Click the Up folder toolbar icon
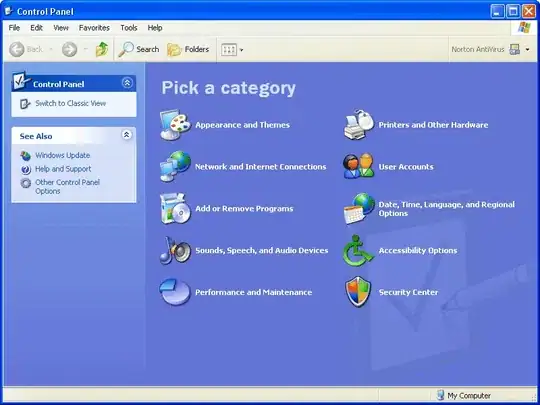 102,50
